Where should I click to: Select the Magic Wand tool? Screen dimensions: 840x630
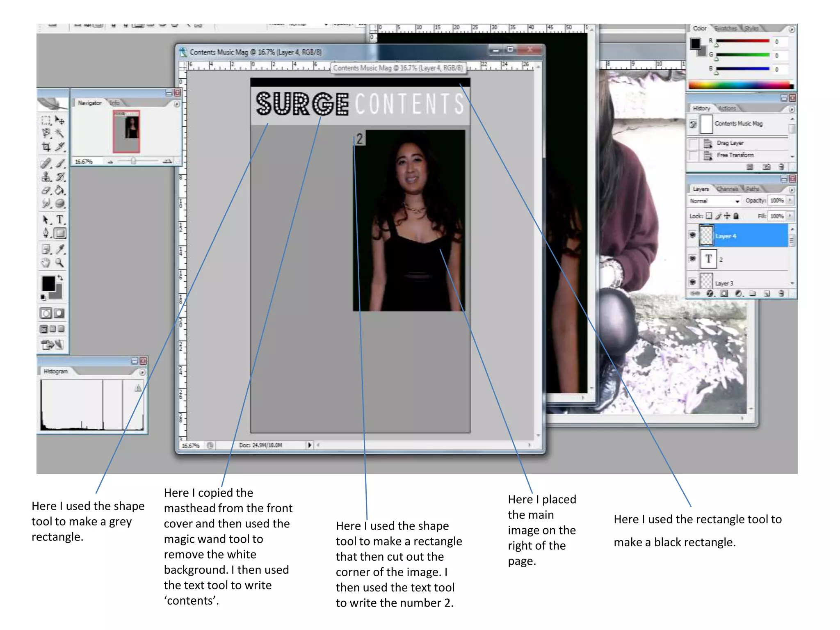coord(60,133)
